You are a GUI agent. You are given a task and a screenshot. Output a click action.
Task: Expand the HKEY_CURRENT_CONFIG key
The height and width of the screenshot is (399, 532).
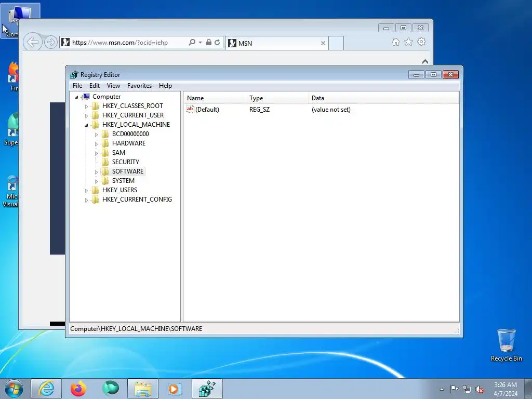pos(86,200)
